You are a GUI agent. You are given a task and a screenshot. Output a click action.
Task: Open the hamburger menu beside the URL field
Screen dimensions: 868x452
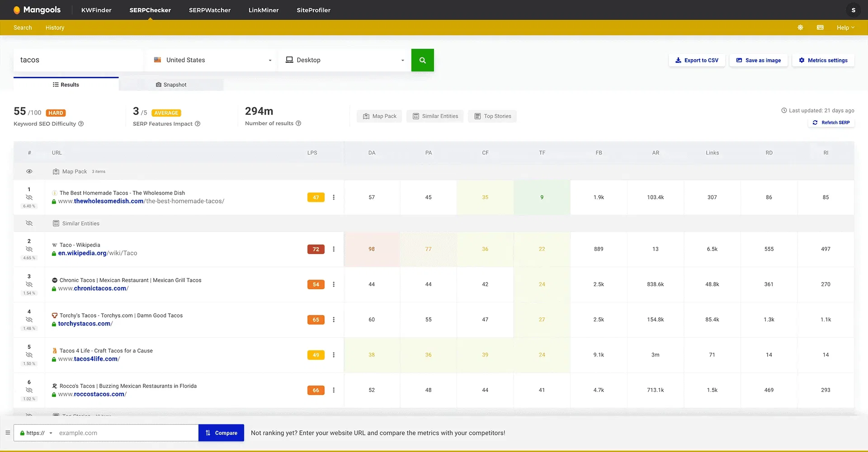click(8, 433)
